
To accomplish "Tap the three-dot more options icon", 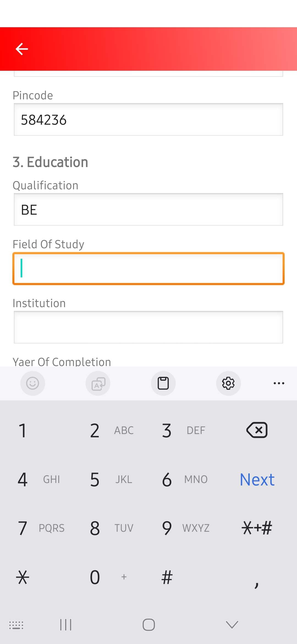I will tap(279, 383).
